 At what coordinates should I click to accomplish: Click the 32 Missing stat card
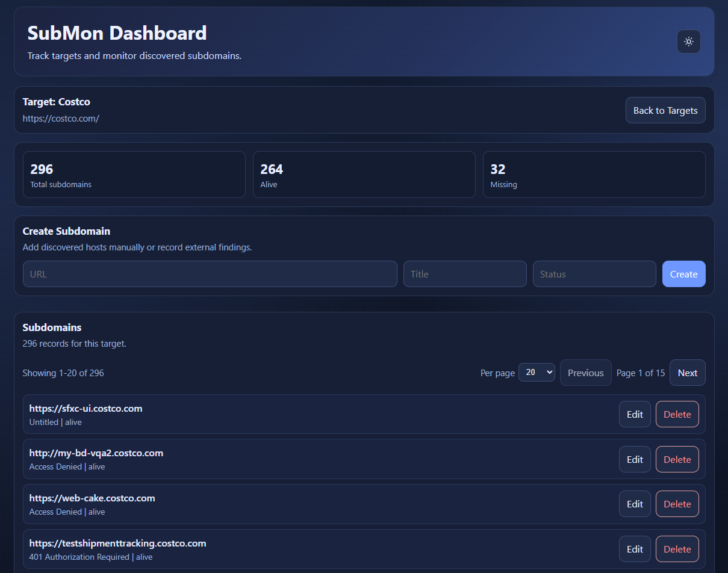pyautogui.click(x=594, y=175)
